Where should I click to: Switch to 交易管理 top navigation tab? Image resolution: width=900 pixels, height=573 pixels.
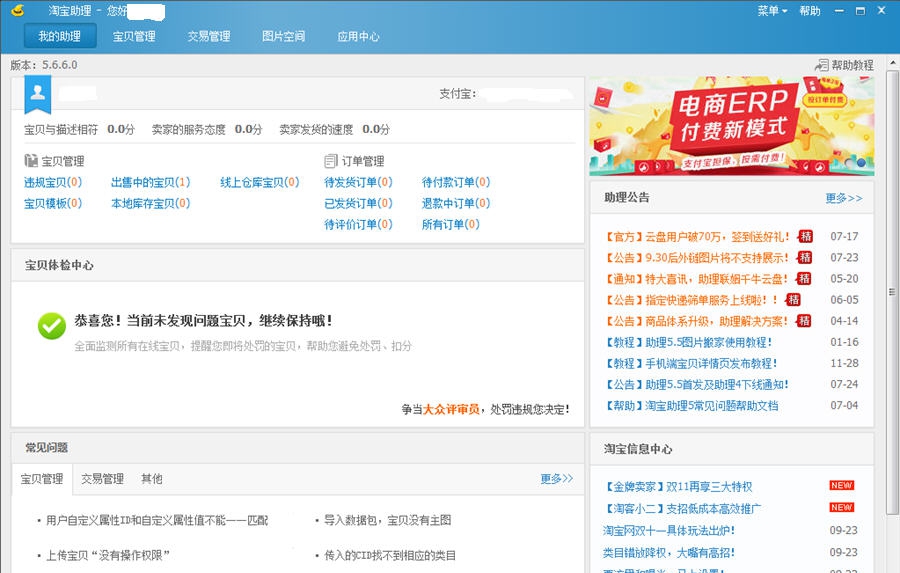tap(209, 36)
